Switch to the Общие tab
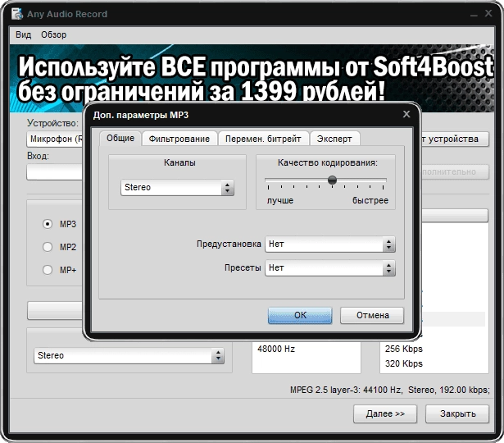Viewport: 504px width, 443px height. [120, 138]
